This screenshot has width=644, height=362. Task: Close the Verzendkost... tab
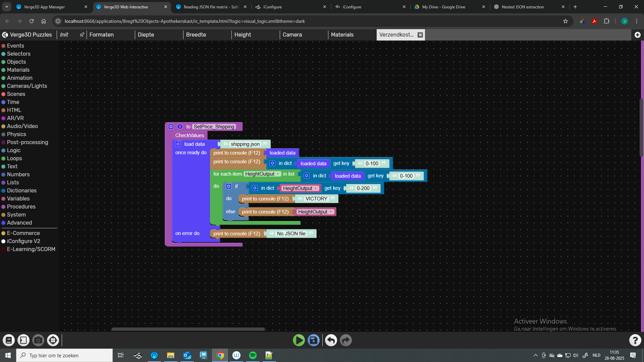[x=420, y=35]
